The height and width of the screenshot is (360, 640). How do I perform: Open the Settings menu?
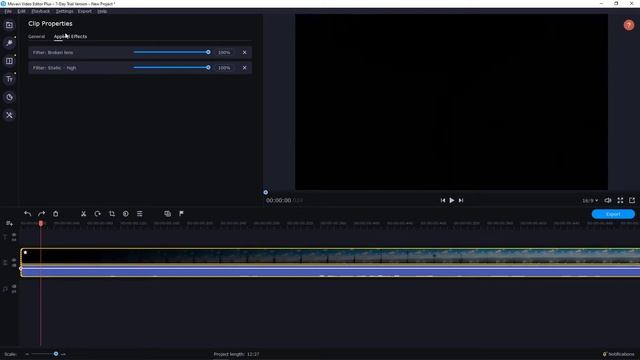64,11
